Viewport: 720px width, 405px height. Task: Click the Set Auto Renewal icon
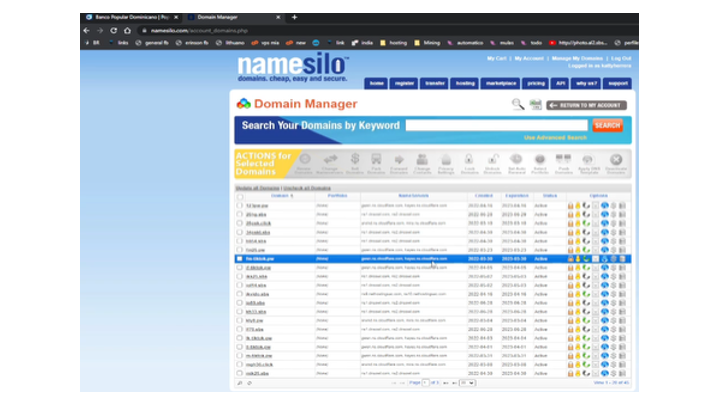[x=516, y=159]
